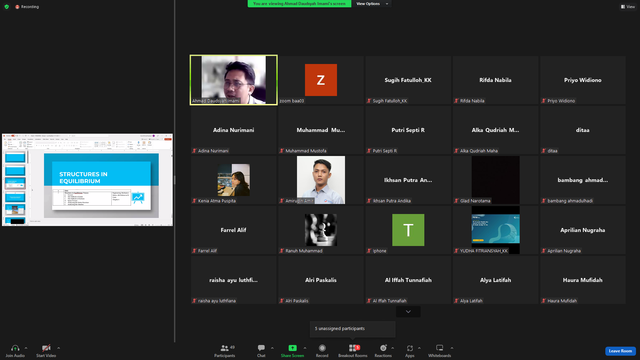Select Glad Narotama's dark tile
This screenshot has height=360, width=640.
(x=496, y=180)
